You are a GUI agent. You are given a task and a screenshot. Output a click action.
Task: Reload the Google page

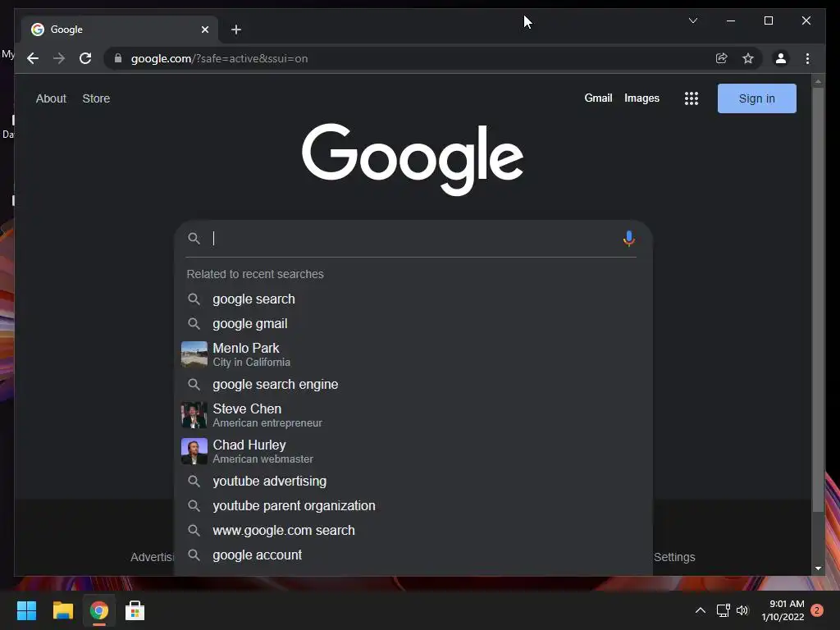(x=85, y=58)
